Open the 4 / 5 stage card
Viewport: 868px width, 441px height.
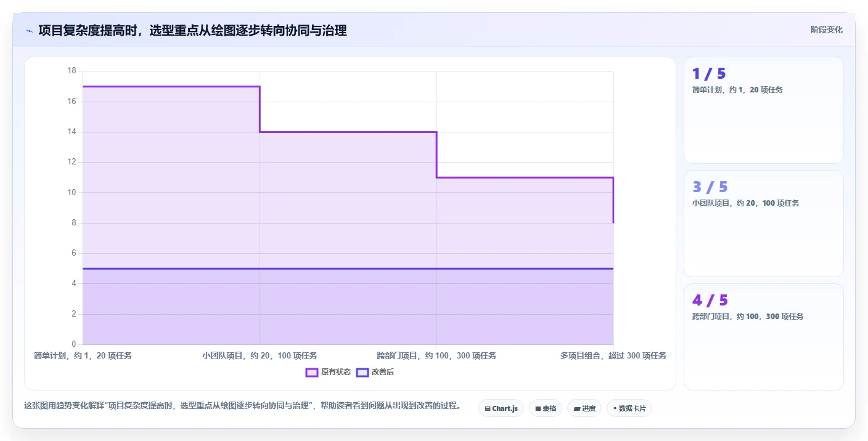(764, 337)
